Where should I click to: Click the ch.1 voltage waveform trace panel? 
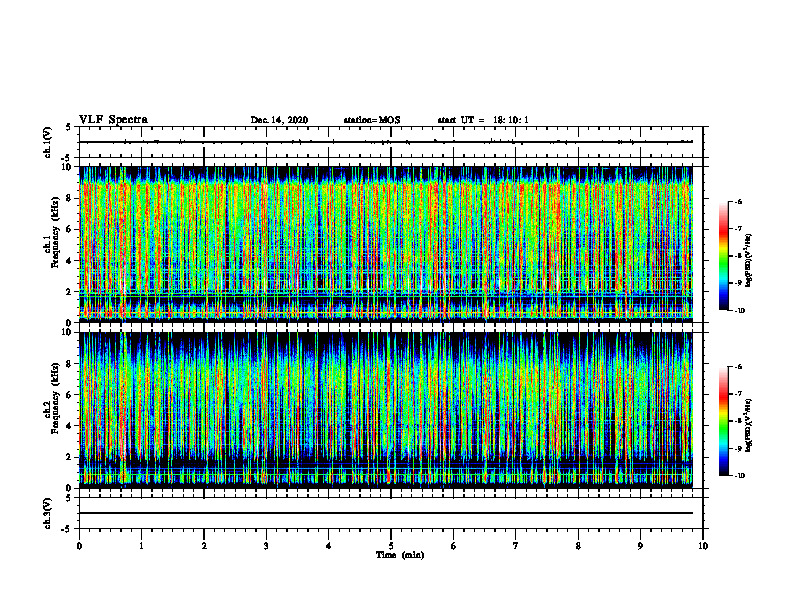pos(391,142)
